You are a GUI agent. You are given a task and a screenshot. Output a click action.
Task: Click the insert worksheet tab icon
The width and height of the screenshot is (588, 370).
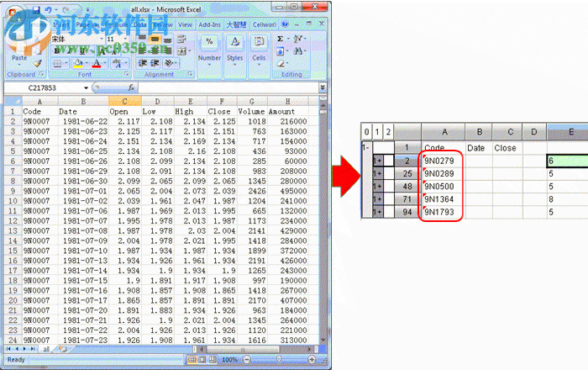pos(63,349)
